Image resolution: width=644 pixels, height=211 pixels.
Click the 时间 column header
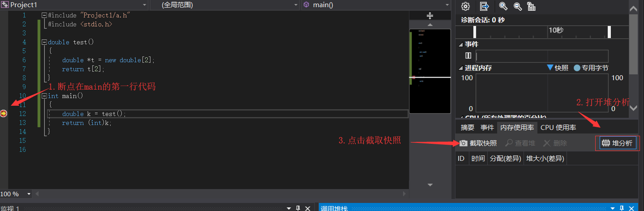coord(478,159)
